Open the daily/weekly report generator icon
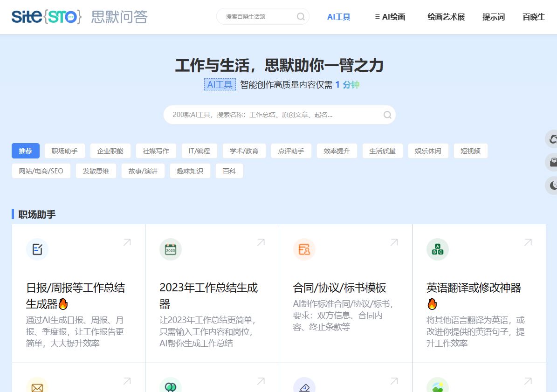This screenshot has height=392, width=557. coord(37,249)
